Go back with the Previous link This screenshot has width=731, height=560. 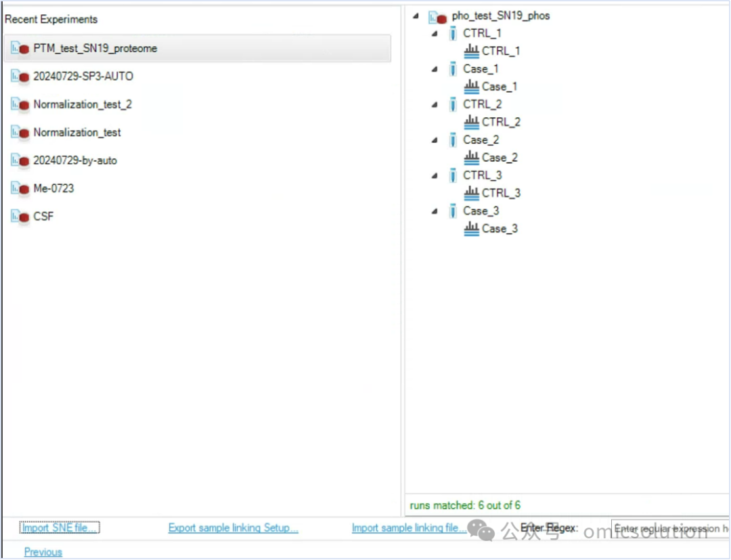click(43, 552)
